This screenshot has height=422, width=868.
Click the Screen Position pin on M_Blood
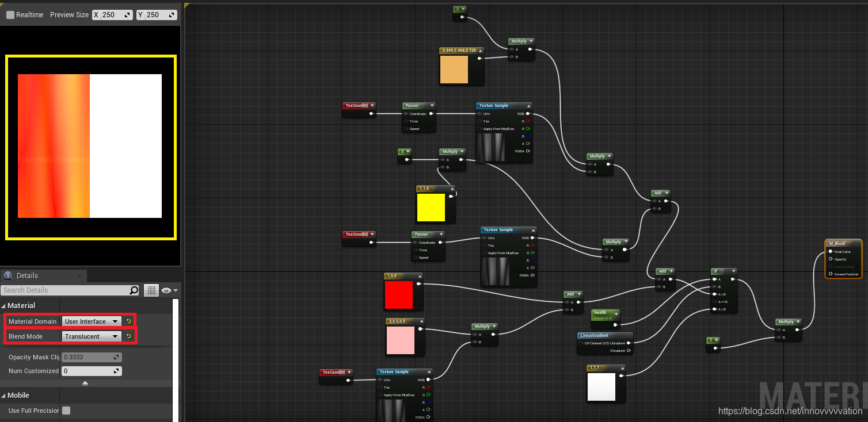pos(830,274)
